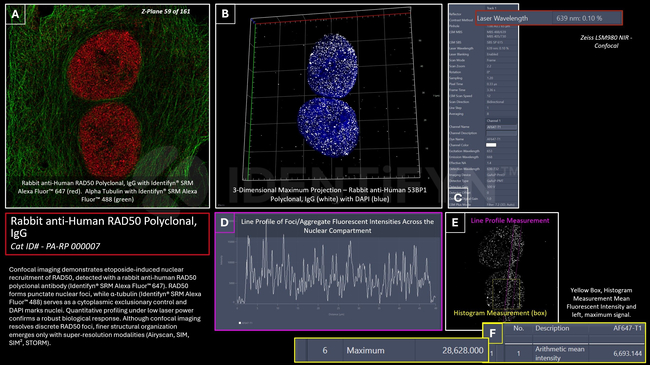Click the 'Channel 1' section header in panel C

(493, 121)
